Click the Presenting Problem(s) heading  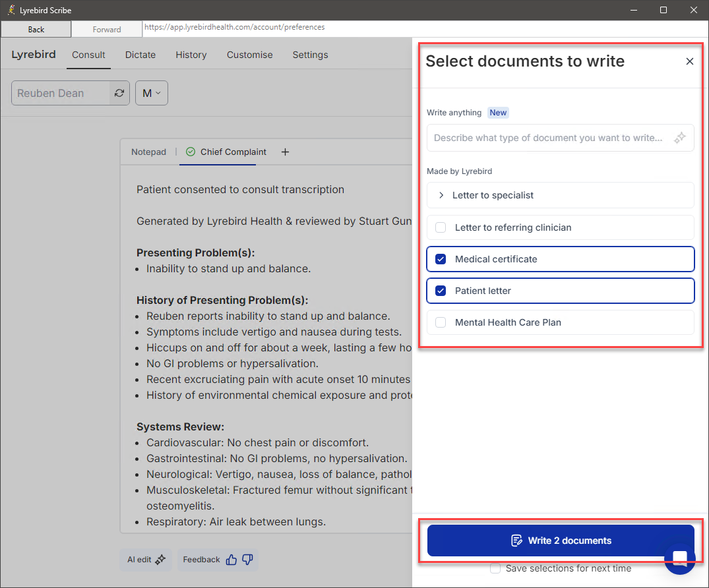(196, 252)
